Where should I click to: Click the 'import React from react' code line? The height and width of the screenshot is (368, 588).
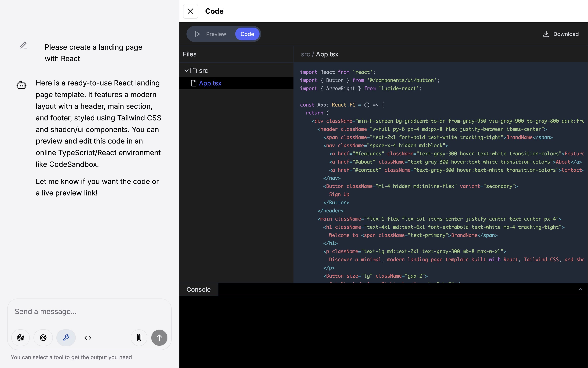point(337,72)
